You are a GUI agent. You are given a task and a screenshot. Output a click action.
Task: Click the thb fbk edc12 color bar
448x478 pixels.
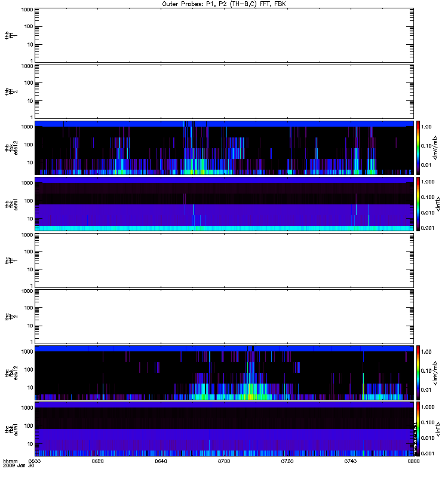point(418,148)
